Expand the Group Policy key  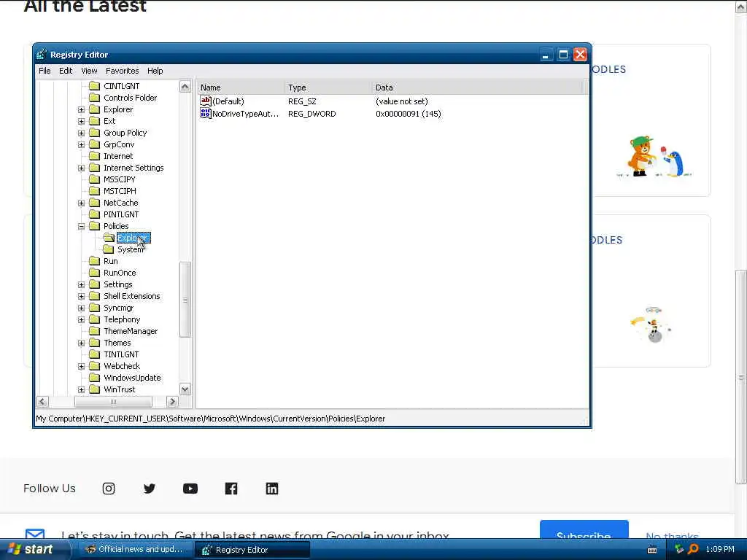pyautogui.click(x=82, y=133)
